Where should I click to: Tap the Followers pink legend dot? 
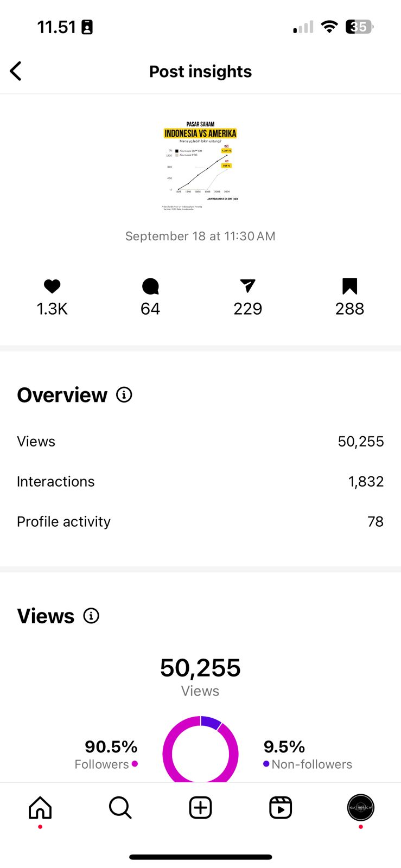coord(135,764)
